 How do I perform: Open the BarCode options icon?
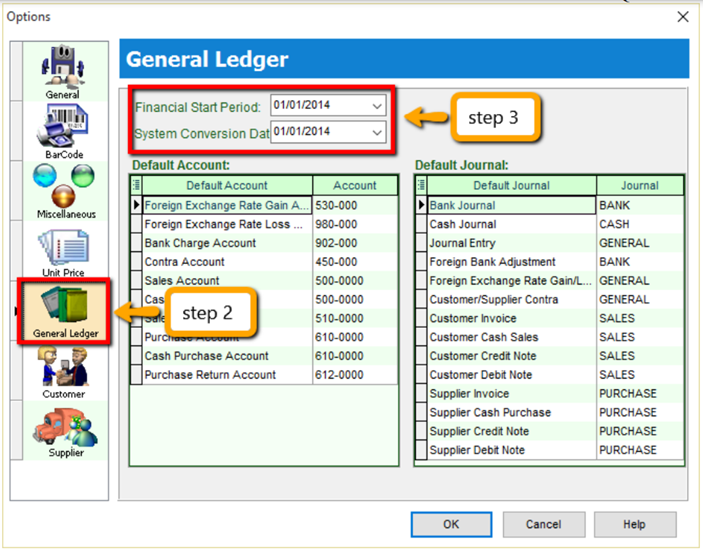pos(65,131)
